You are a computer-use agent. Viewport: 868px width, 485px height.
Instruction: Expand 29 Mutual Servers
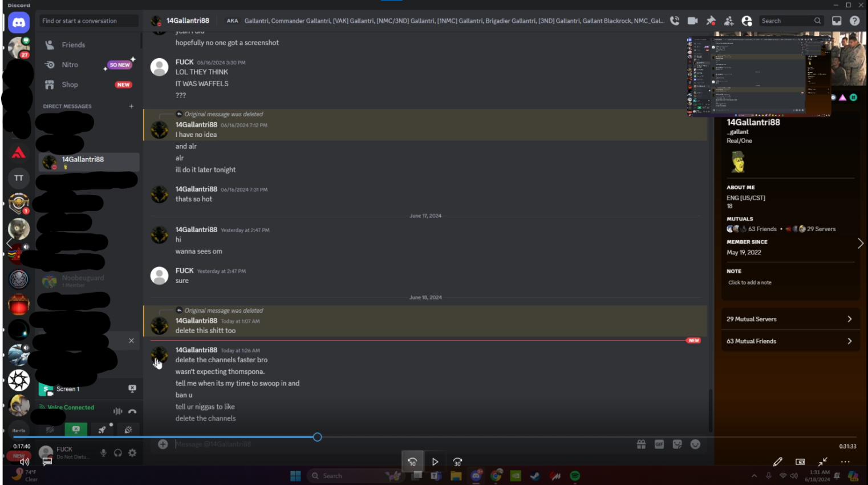tap(790, 319)
